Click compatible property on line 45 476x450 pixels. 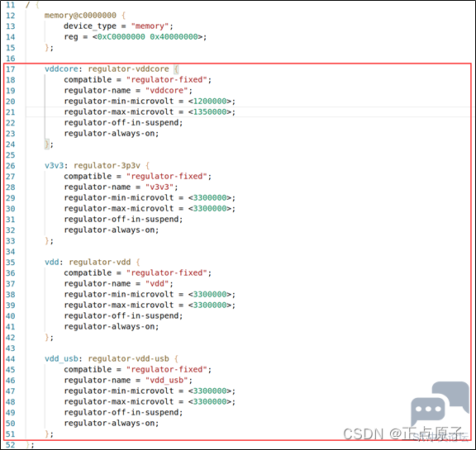click(88, 370)
